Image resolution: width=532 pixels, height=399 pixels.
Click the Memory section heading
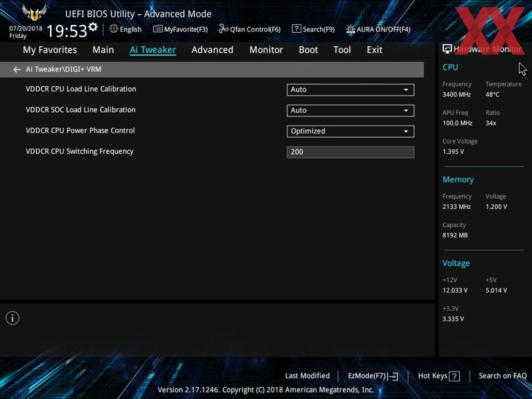(458, 180)
